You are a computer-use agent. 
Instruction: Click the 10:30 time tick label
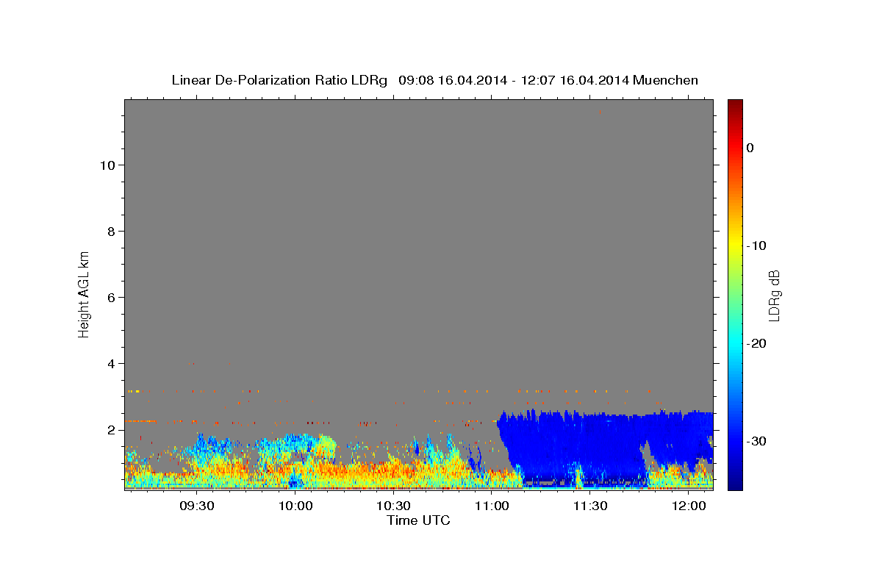click(393, 506)
